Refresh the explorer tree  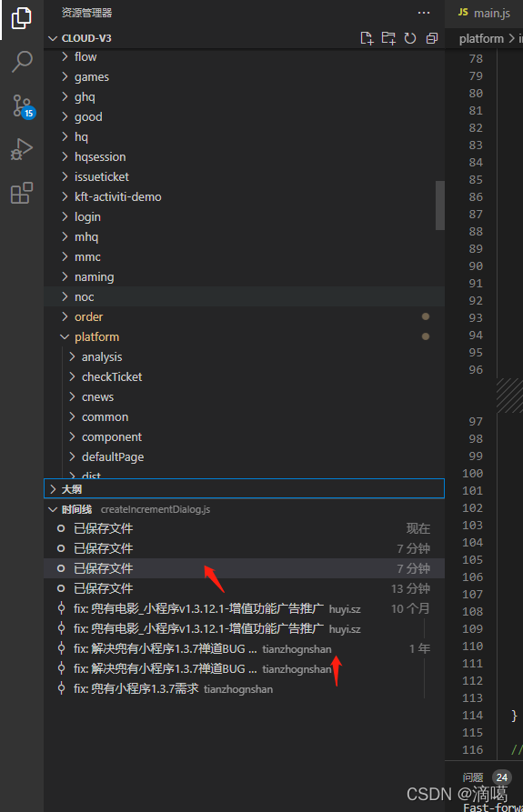410,38
